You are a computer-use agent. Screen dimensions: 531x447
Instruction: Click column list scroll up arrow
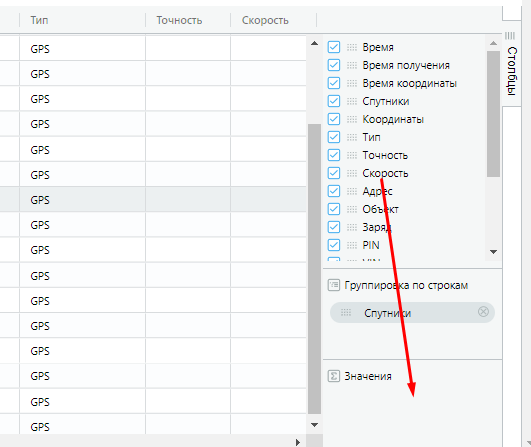coord(493,43)
